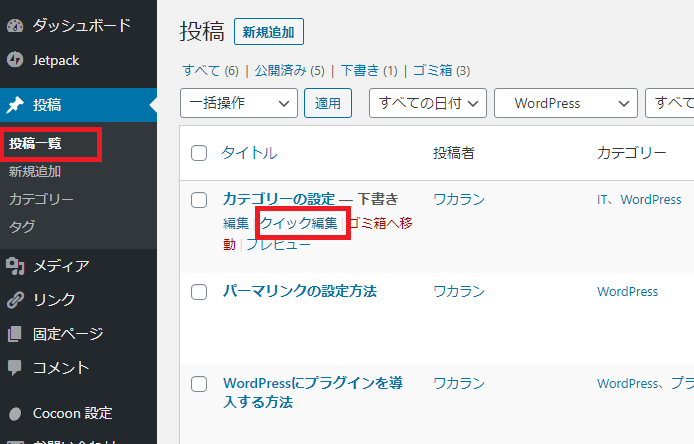Open the WordPress category filter dropdown
The width and height of the screenshot is (694, 444).
(566, 103)
